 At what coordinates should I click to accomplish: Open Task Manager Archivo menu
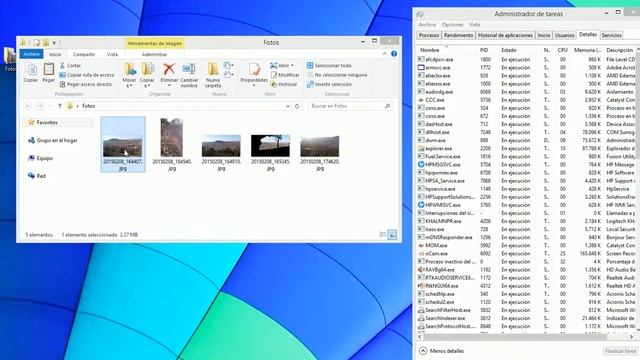point(427,25)
